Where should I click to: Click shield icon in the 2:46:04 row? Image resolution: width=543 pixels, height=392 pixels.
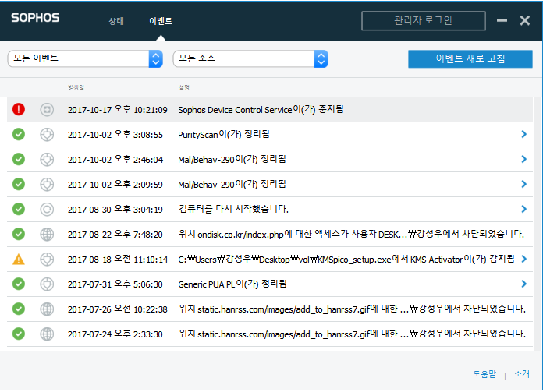tap(47, 160)
